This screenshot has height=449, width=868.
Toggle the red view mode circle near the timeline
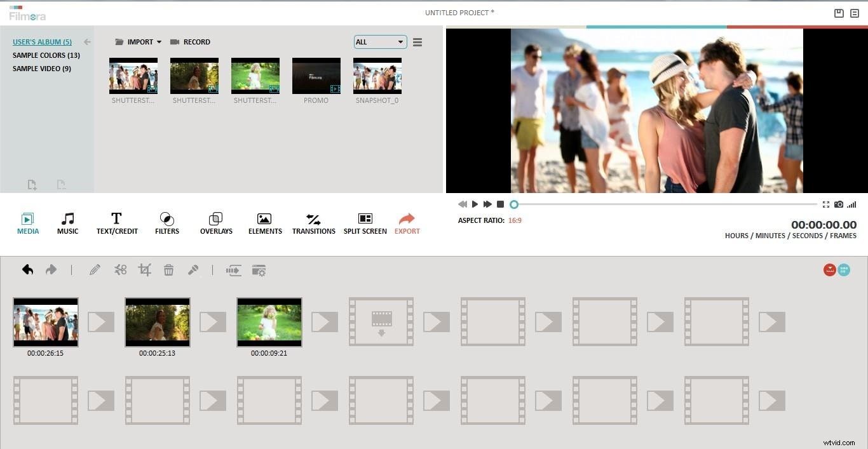click(829, 269)
